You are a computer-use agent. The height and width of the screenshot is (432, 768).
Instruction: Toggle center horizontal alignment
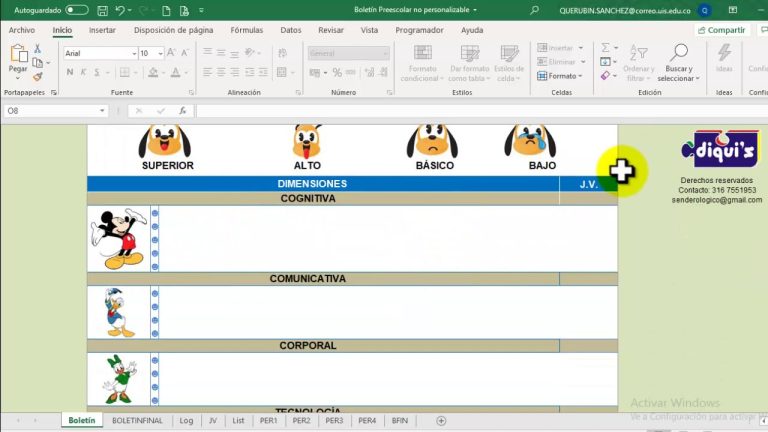pyautogui.click(x=221, y=72)
